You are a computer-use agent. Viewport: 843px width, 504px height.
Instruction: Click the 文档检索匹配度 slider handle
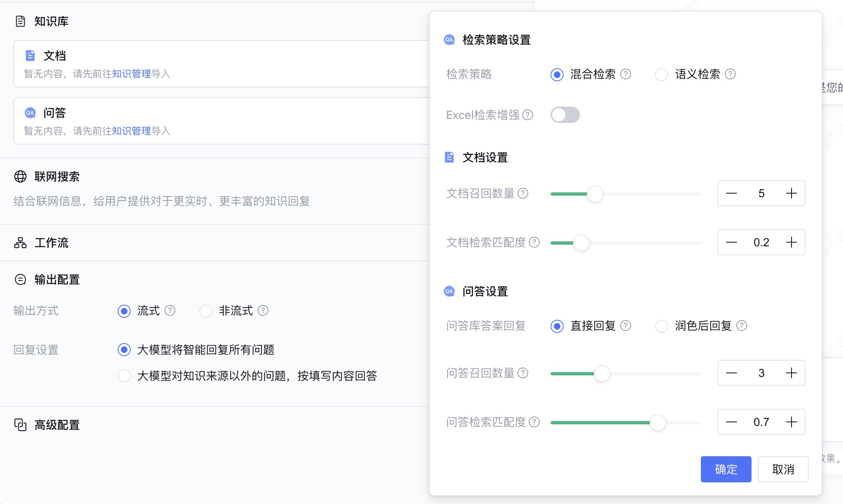[581, 243]
